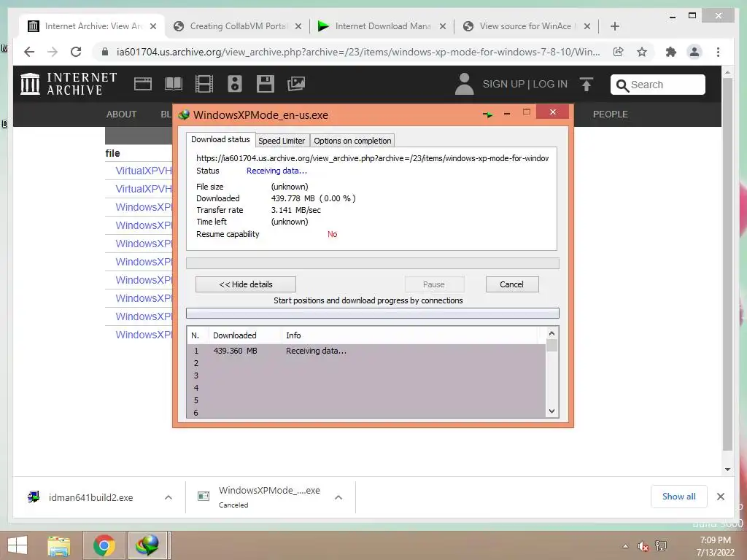Open the Video film icon in Archive header
This screenshot has width=747, height=560.
204,84
